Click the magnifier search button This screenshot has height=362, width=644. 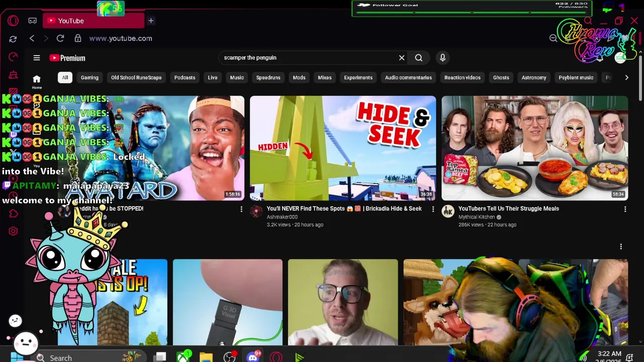(419, 58)
